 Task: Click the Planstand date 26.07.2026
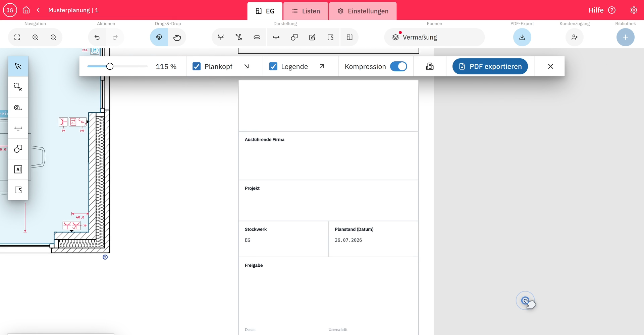click(348, 240)
